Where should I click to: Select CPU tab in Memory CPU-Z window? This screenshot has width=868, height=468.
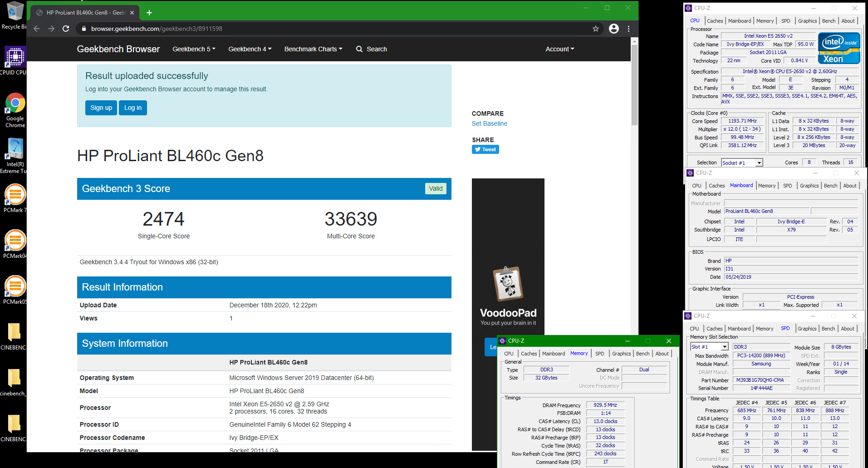tap(509, 354)
